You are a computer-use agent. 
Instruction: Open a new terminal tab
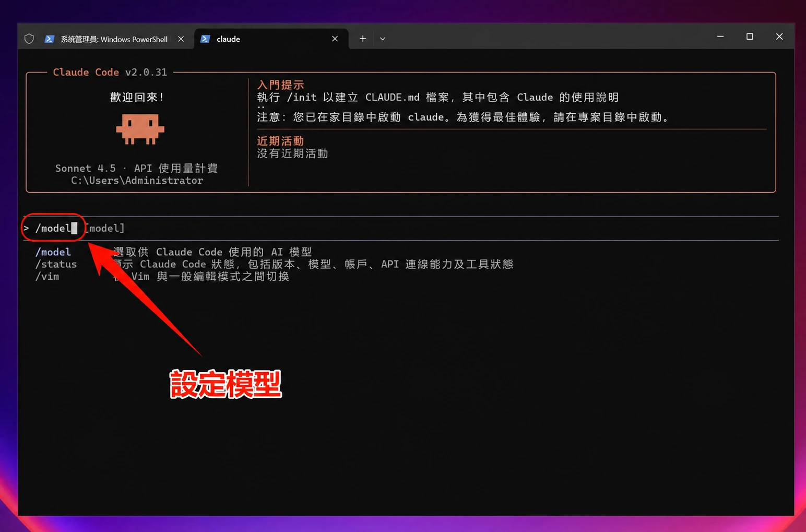[363, 39]
